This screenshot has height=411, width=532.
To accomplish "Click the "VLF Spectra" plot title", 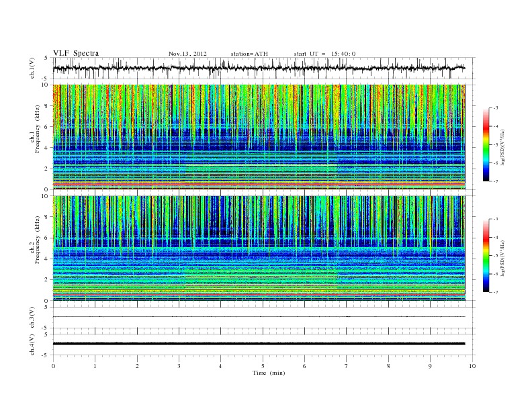I will click(x=76, y=53).
